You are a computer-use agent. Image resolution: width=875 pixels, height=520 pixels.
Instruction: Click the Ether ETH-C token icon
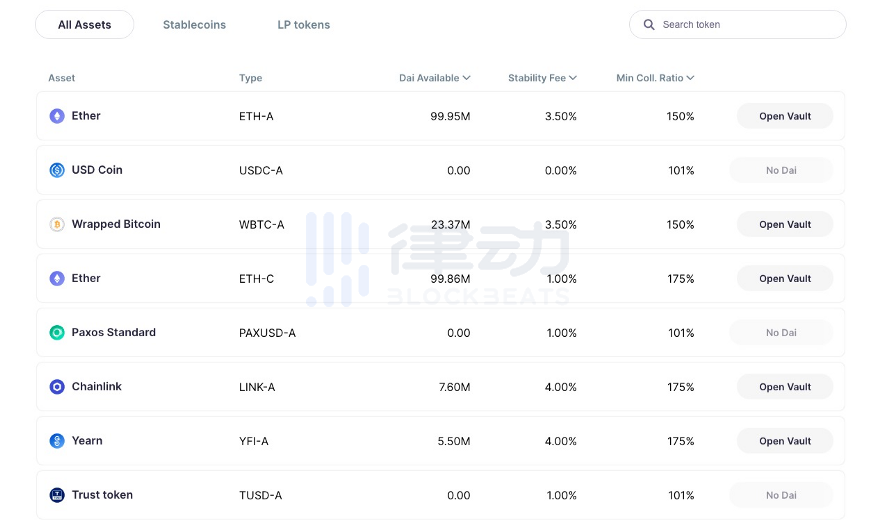(57, 278)
